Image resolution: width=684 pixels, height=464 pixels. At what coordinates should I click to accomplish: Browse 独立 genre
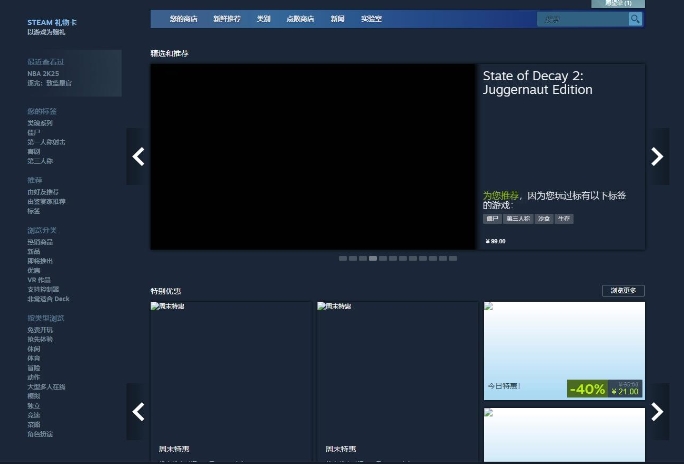coord(34,406)
